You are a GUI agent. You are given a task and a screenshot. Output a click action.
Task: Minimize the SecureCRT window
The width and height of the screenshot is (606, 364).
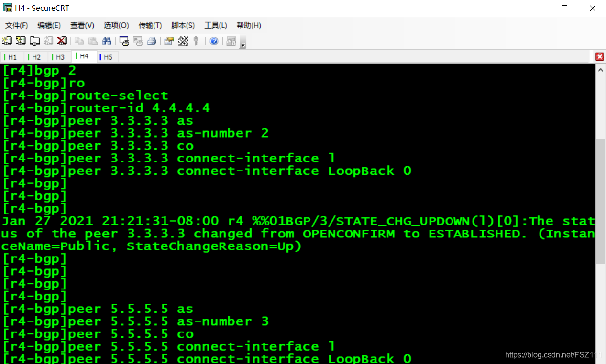pyautogui.click(x=536, y=8)
